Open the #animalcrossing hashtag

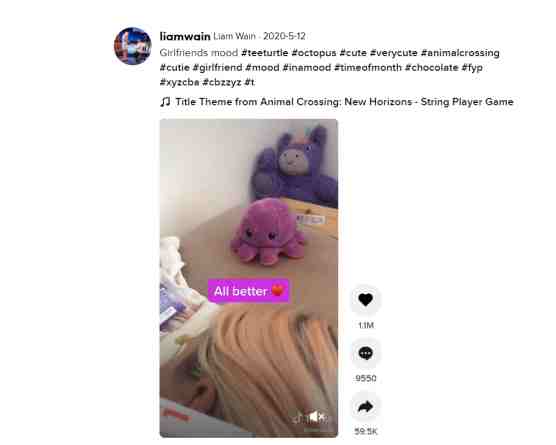460,53
